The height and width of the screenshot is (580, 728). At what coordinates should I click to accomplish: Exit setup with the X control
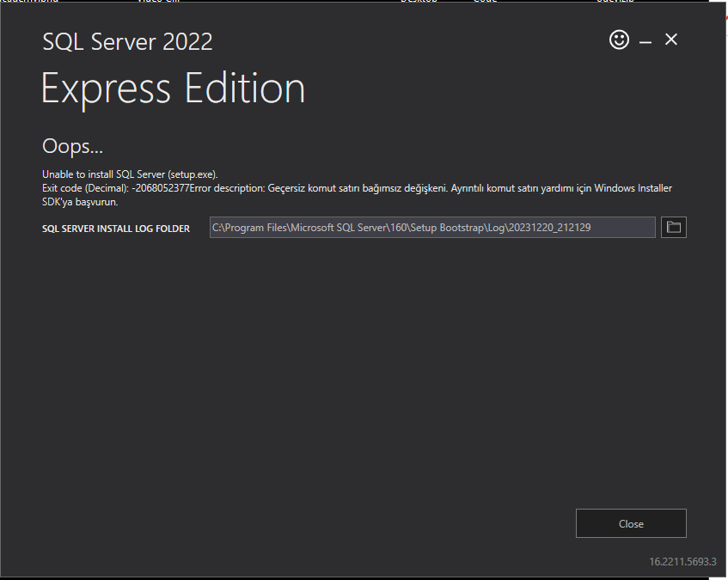click(671, 40)
